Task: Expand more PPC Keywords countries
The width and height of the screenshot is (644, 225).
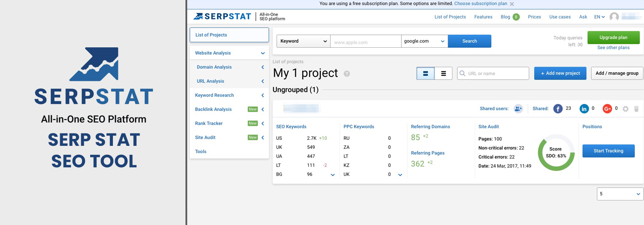Action: [x=400, y=175]
